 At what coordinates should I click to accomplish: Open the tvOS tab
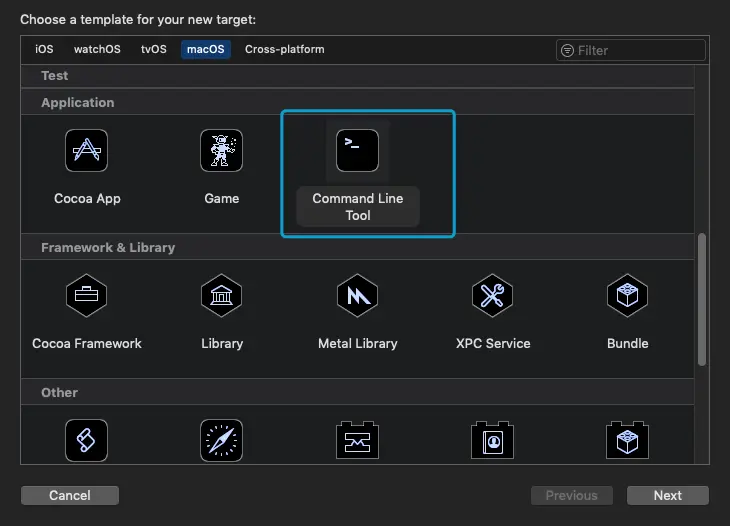(154, 49)
